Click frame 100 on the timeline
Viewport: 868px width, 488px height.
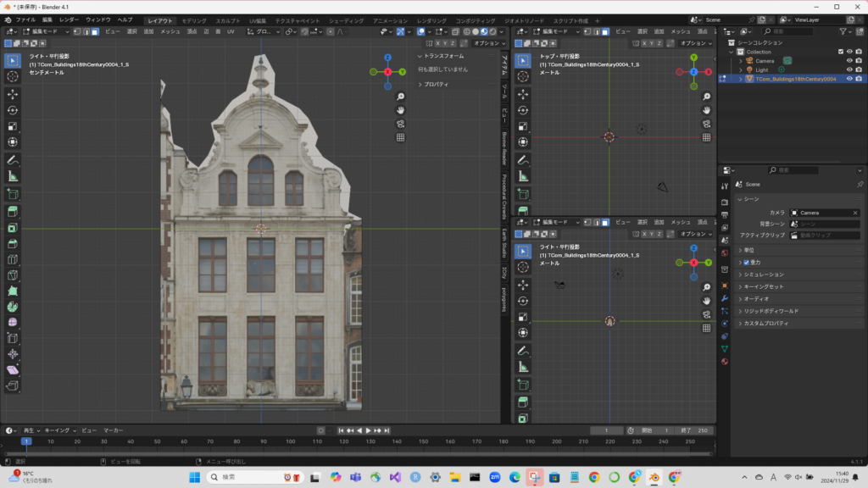pyautogui.click(x=290, y=441)
